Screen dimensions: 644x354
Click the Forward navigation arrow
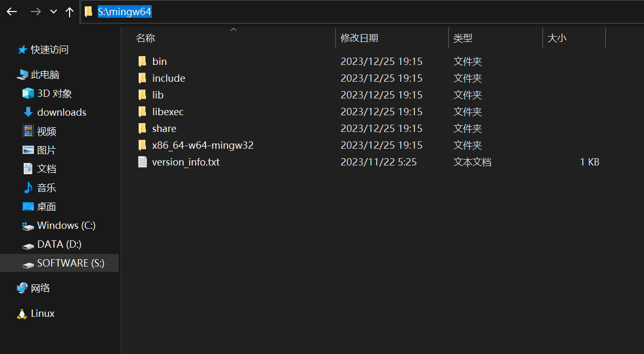click(36, 12)
